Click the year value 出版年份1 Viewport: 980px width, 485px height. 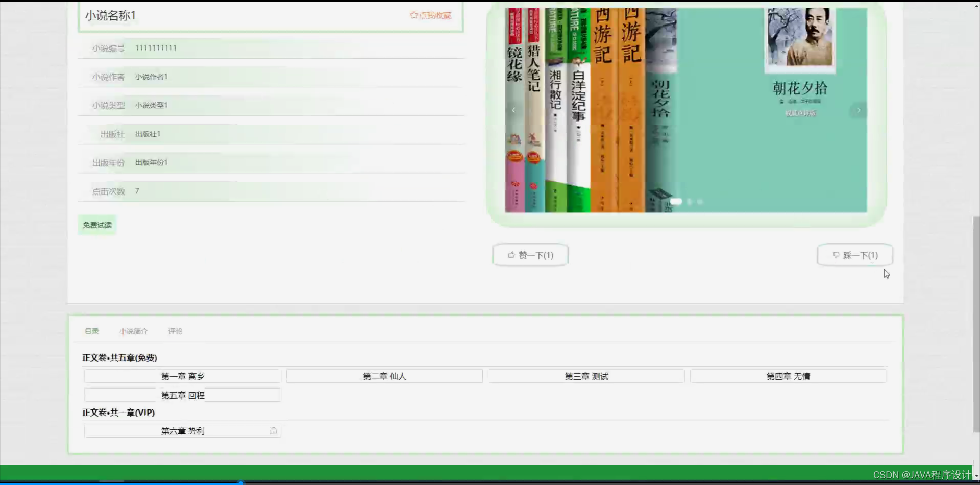pos(151,162)
